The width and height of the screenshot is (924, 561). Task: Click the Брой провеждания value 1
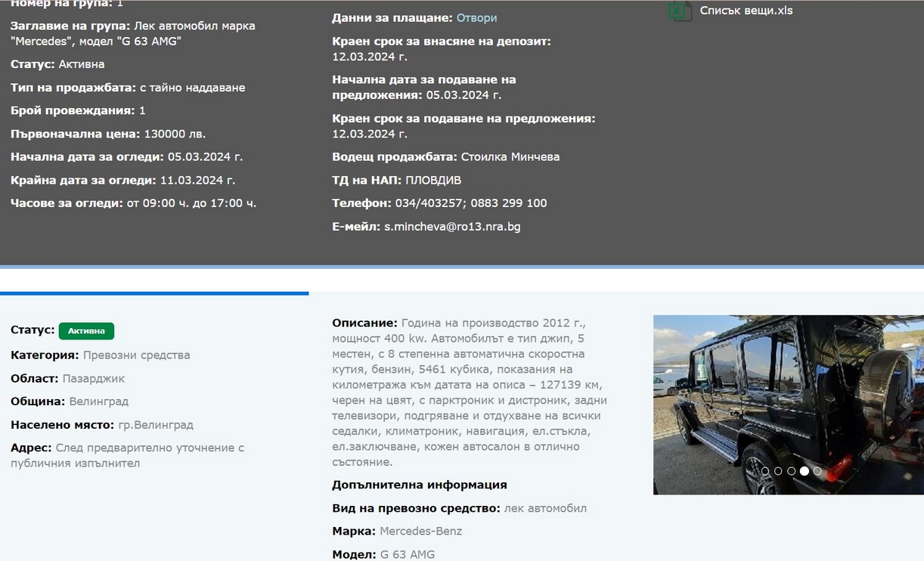point(142,110)
